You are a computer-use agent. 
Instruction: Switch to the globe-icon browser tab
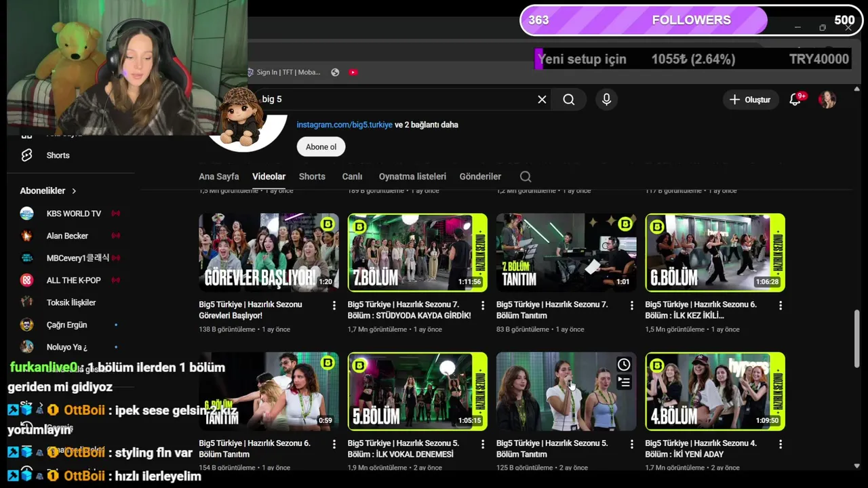click(335, 73)
